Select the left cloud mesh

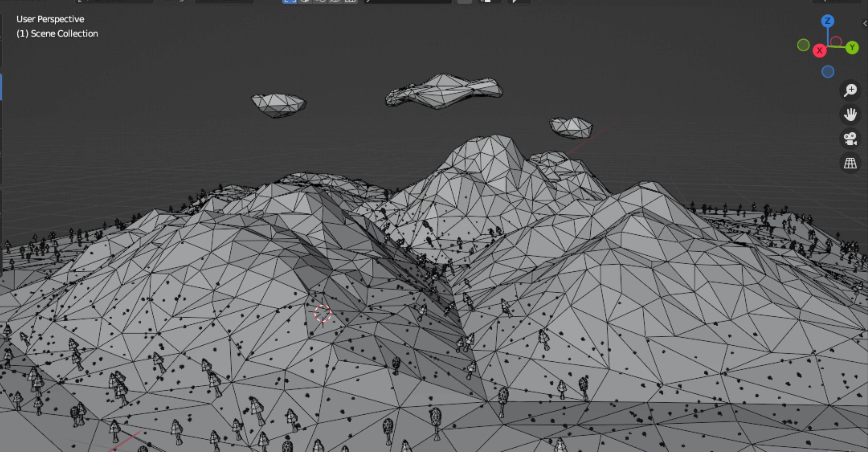point(279,105)
